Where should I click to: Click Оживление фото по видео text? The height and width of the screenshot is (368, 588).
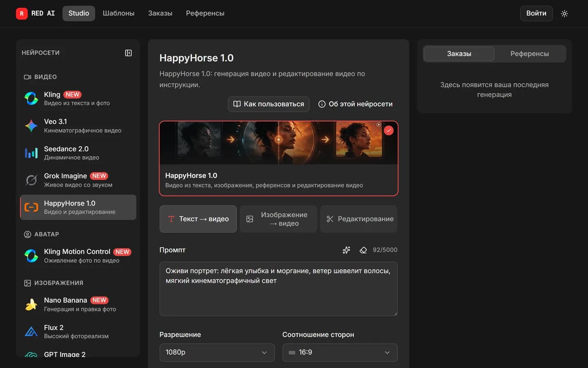(x=82, y=260)
